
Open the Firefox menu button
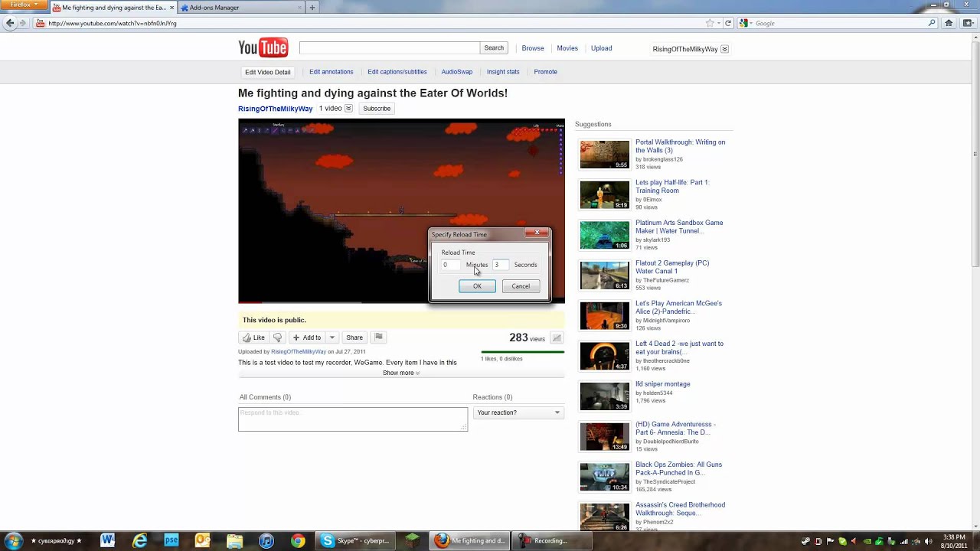coord(24,5)
